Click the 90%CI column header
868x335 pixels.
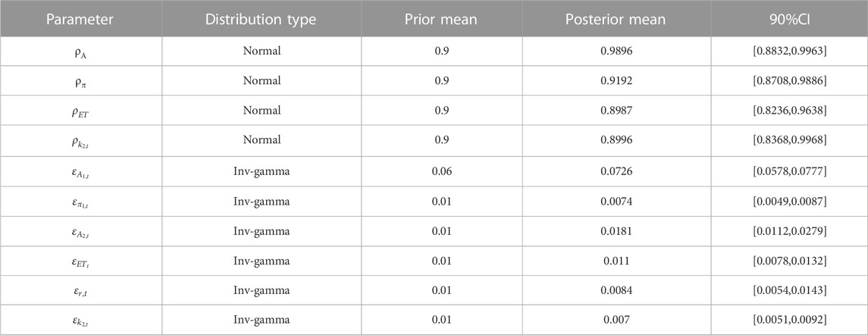point(789,19)
